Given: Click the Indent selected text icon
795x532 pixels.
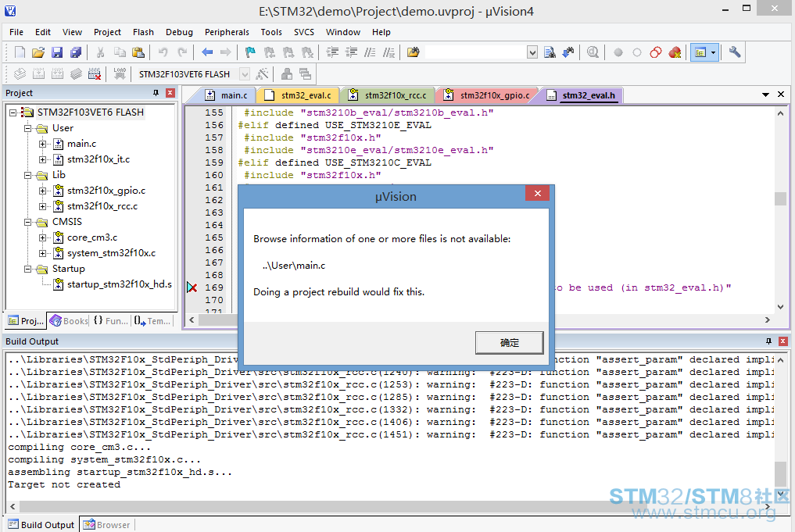Looking at the screenshot, I should coord(332,52).
